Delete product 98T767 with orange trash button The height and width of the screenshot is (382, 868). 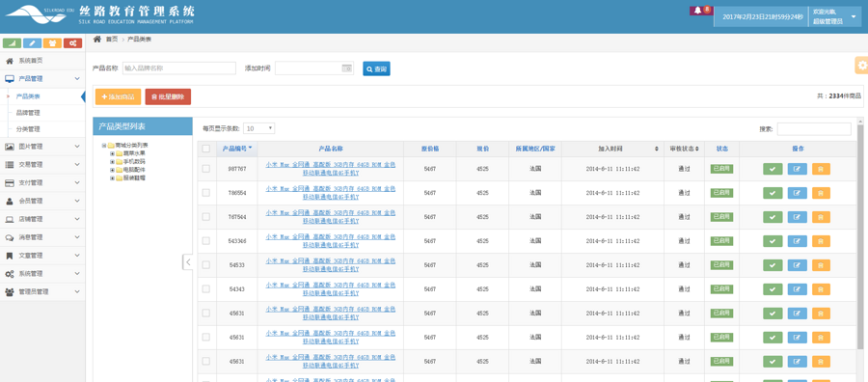tap(821, 169)
